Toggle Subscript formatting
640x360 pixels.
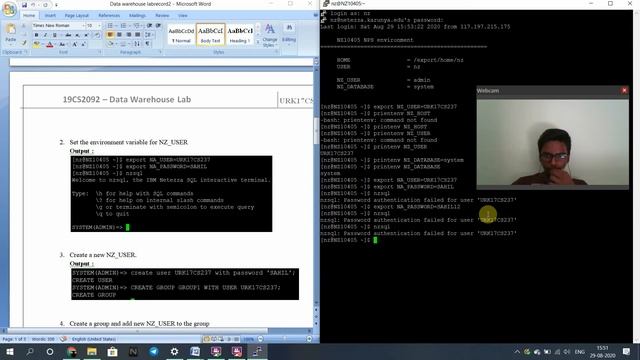coord(77,35)
